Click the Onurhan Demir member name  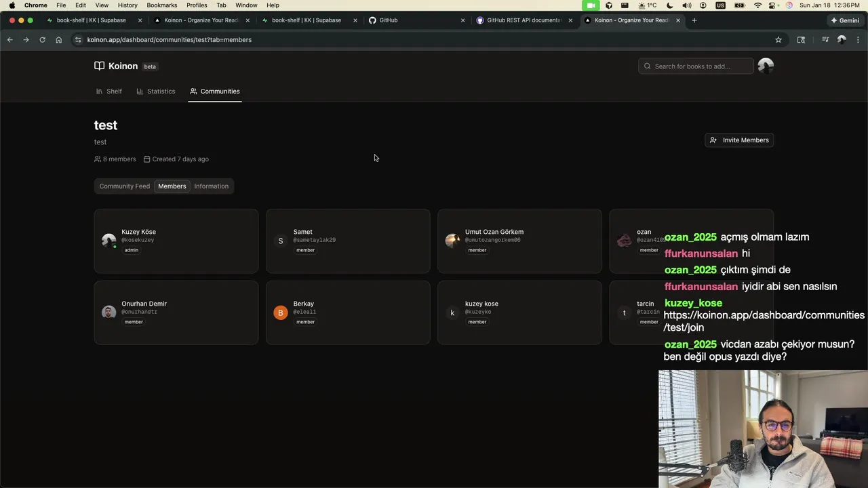(144, 304)
